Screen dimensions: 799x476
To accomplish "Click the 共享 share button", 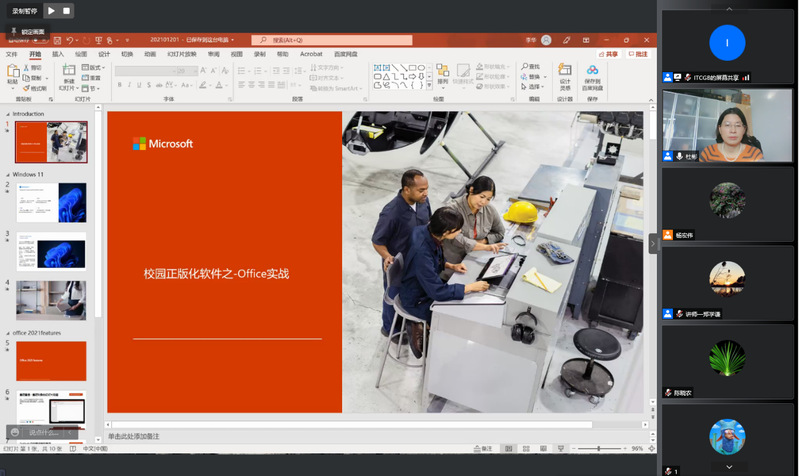I will coord(609,54).
